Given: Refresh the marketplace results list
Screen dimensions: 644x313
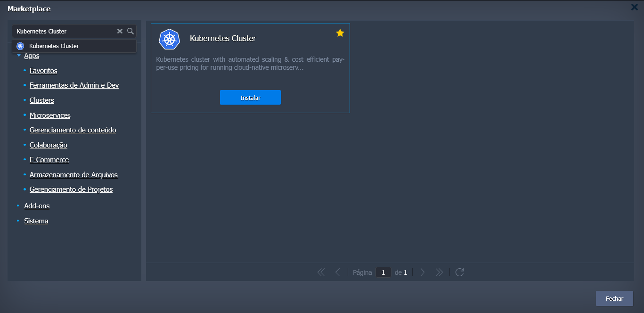Looking at the screenshot, I should click(x=460, y=272).
